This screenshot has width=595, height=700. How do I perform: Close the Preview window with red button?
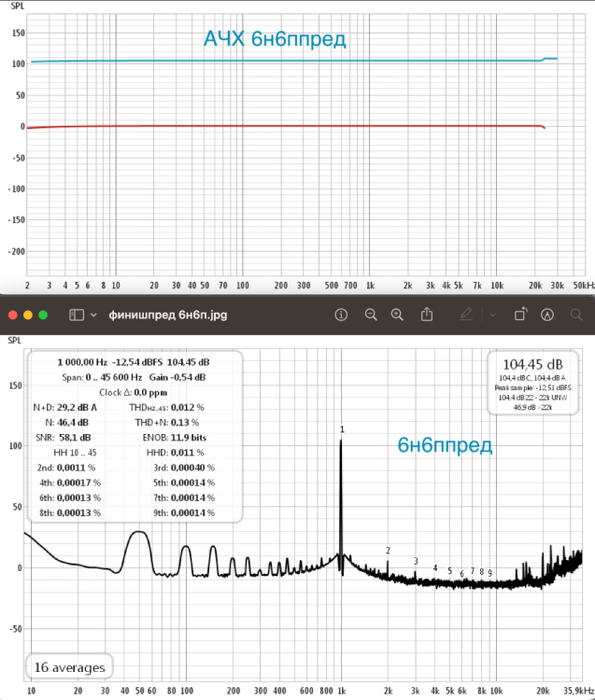point(13,315)
